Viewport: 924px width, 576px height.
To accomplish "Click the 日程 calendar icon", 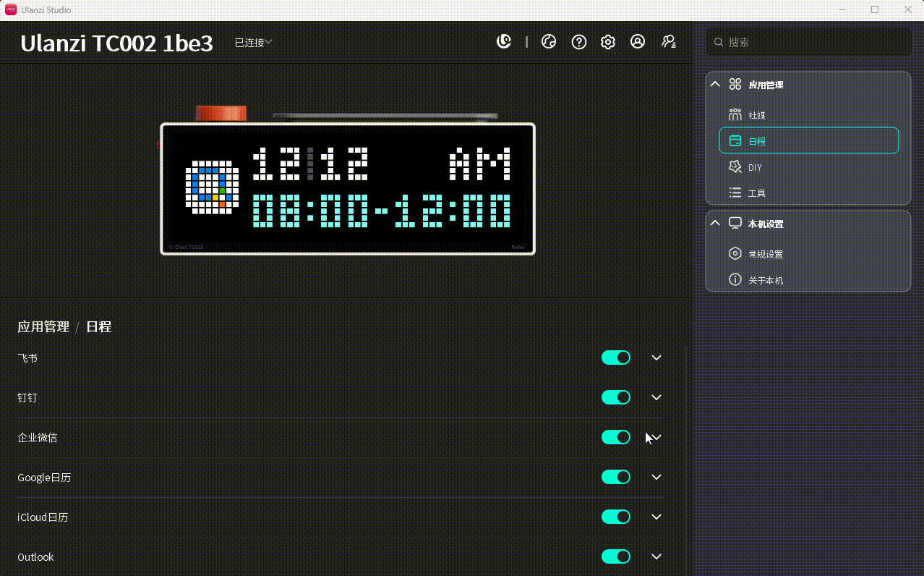I will coord(735,141).
